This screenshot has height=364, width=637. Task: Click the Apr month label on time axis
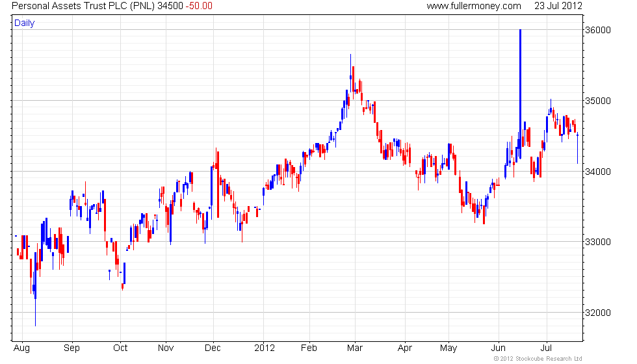click(405, 348)
